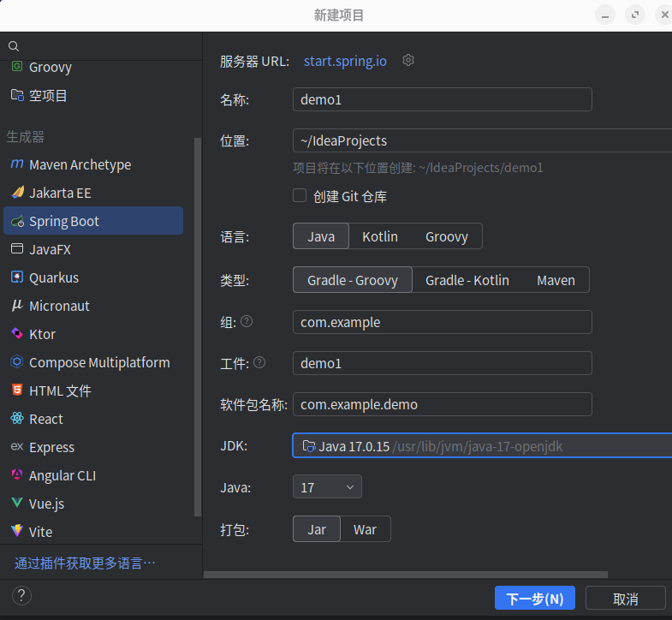Click the JDK folder icon

(x=309, y=446)
